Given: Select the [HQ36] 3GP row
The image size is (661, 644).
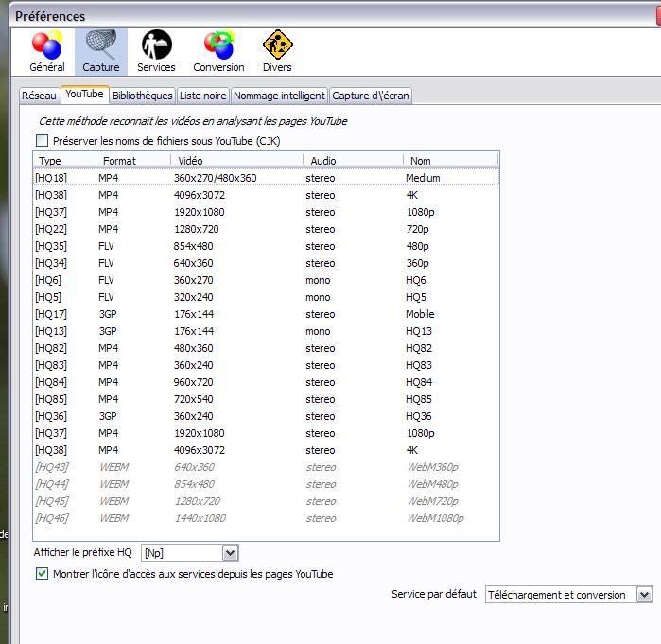Looking at the screenshot, I should (x=266, y=416).
